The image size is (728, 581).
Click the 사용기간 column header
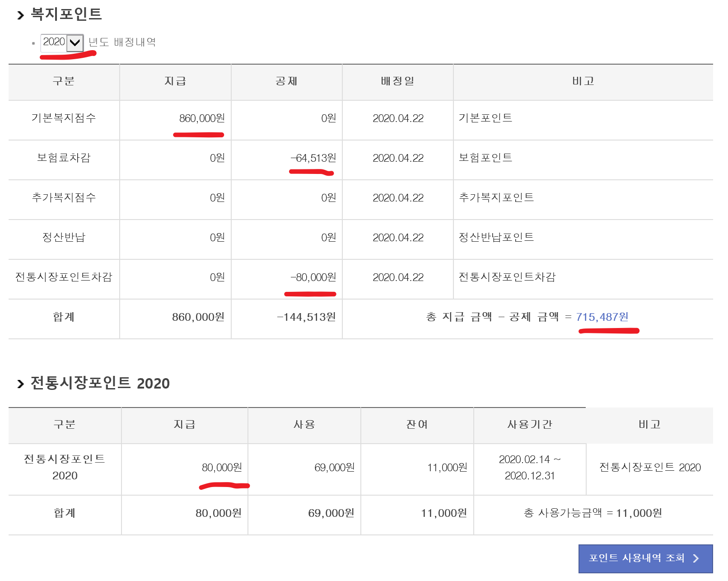(530, 425)
